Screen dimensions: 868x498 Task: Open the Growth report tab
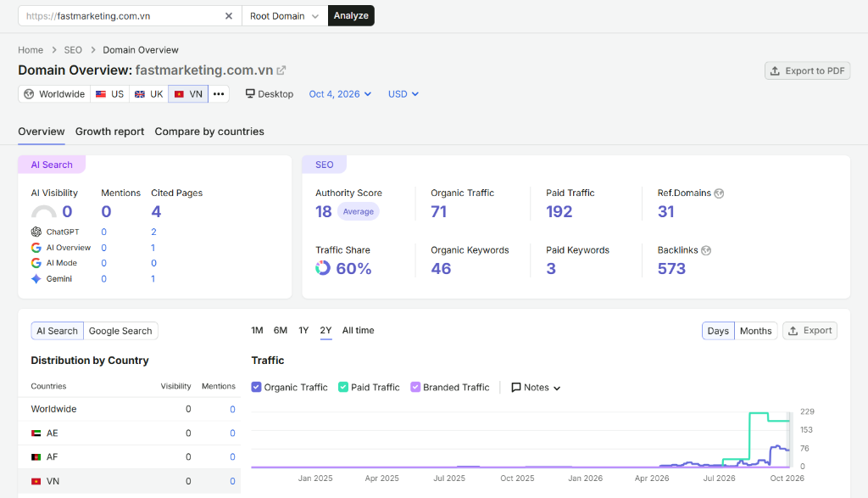click(109, 131)
